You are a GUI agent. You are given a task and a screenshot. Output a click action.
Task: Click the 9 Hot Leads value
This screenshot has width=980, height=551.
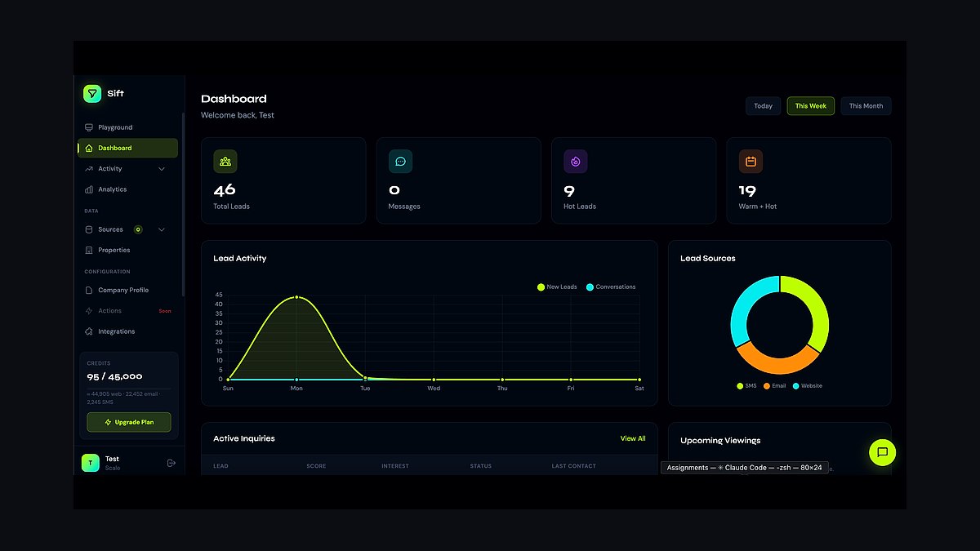[x=569, y=190]
